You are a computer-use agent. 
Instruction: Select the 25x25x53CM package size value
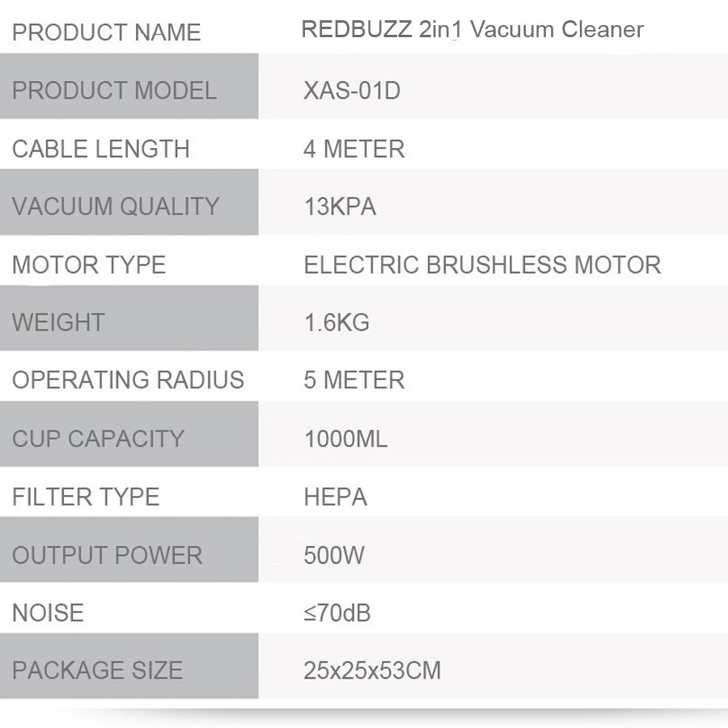(372, 671)
